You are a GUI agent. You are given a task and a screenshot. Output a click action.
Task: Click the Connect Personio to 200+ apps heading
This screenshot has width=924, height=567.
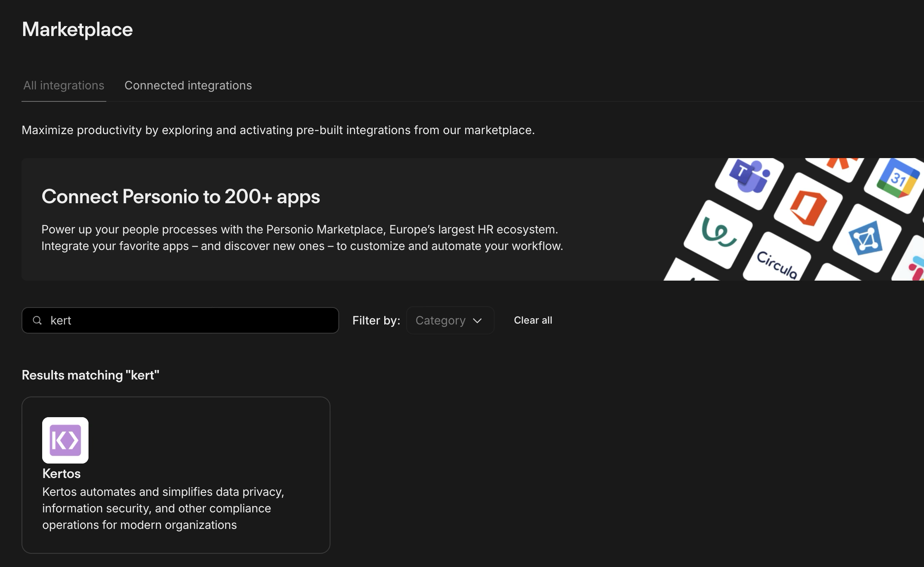coord(181,197)
